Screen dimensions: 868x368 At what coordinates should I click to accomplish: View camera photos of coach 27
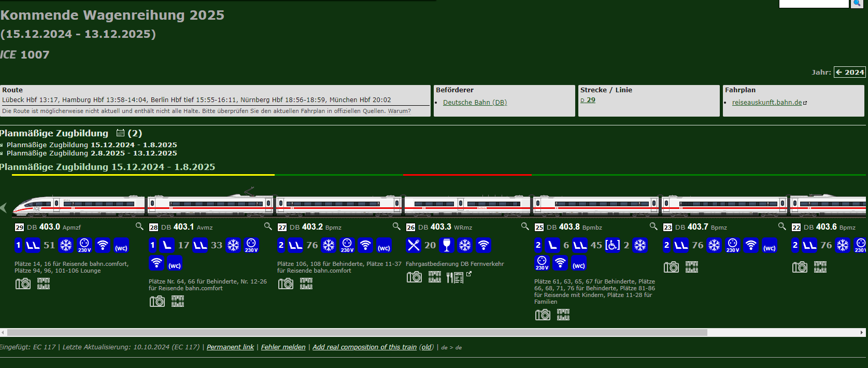[x=286, y=284]
